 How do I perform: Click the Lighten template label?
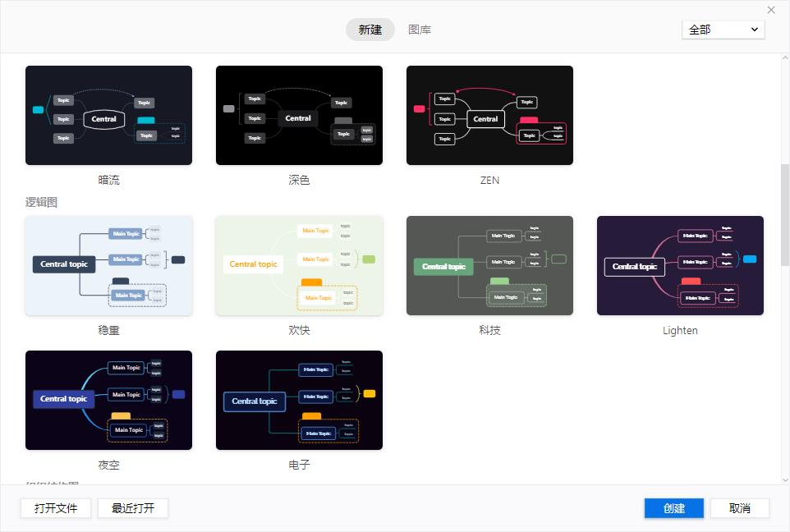click(x=680, y=331)
